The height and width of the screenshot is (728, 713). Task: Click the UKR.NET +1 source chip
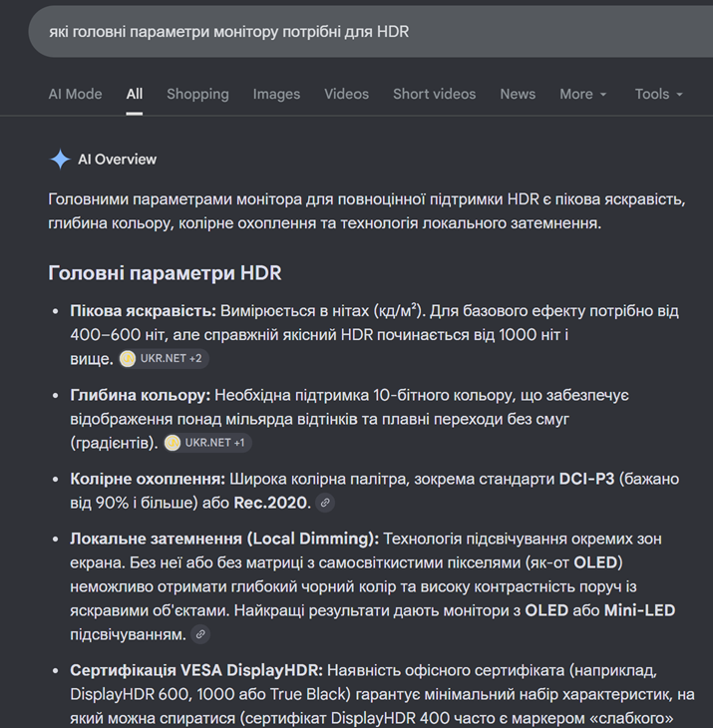(207, 443)
